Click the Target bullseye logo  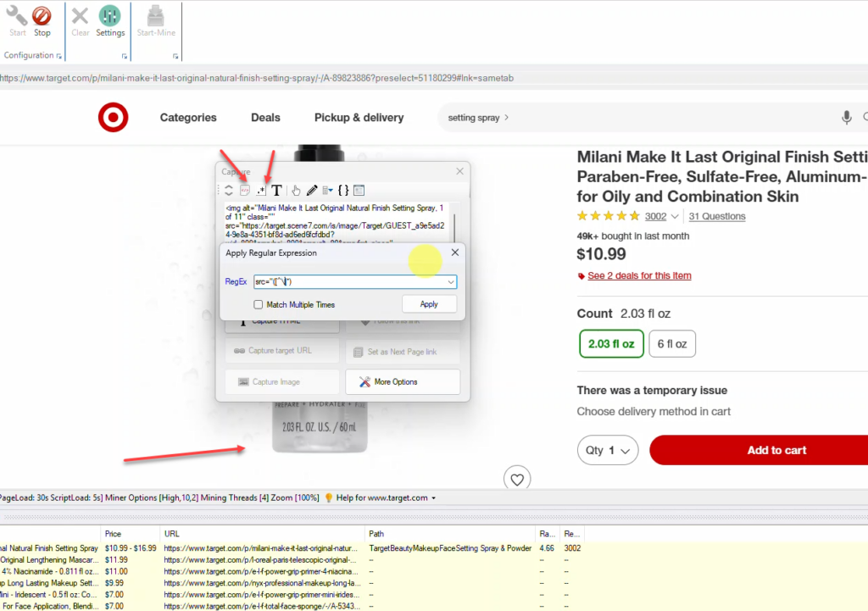pos(113,117)
